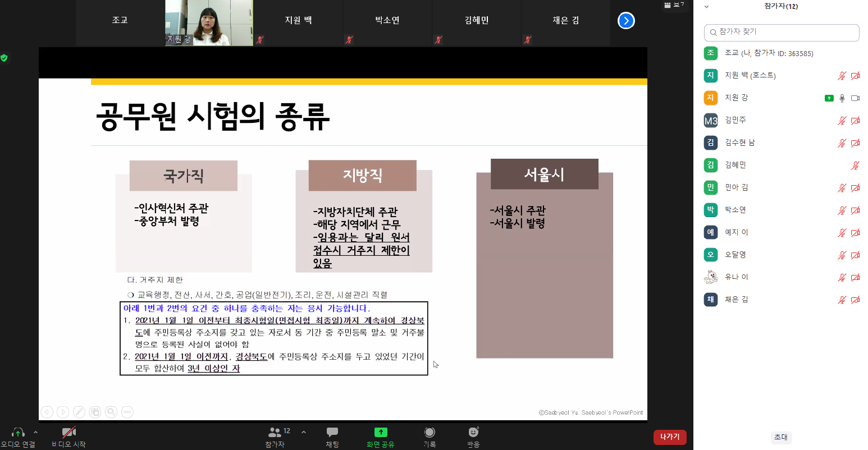Collapse the 참가자 panel using top chevron
The height and width of the screenshot is (450, 868).
(x=706, y=7)
